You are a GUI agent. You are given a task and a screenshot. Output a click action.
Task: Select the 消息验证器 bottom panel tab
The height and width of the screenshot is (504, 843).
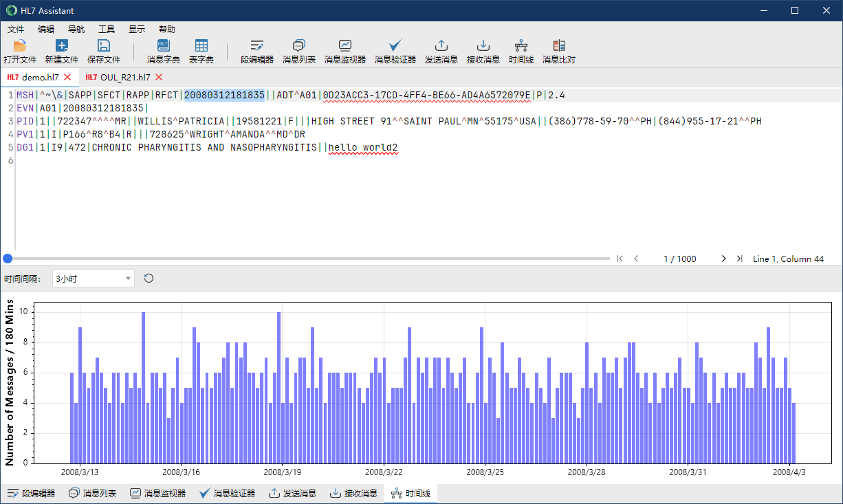point(228,494)
